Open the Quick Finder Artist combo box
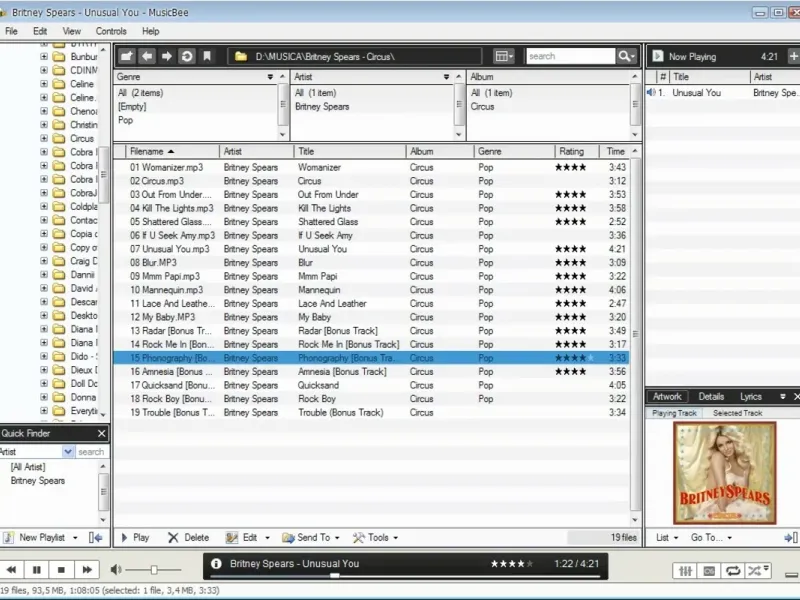 click(x=37, y=452)
